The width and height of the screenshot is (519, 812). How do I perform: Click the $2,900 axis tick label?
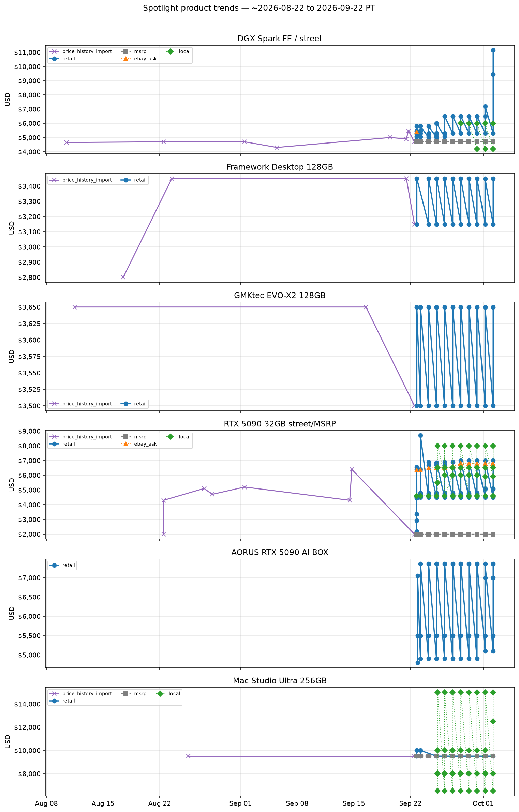click(29, 262)
